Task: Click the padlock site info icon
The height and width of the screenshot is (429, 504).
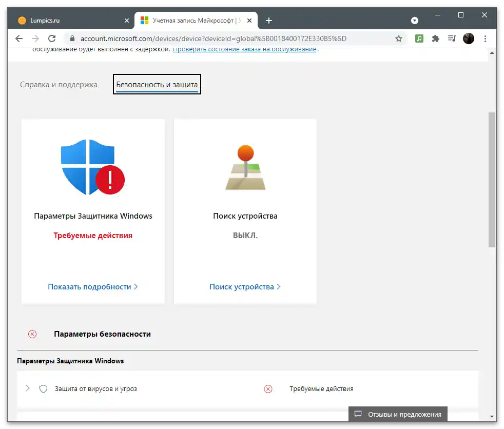Action: 72,38
